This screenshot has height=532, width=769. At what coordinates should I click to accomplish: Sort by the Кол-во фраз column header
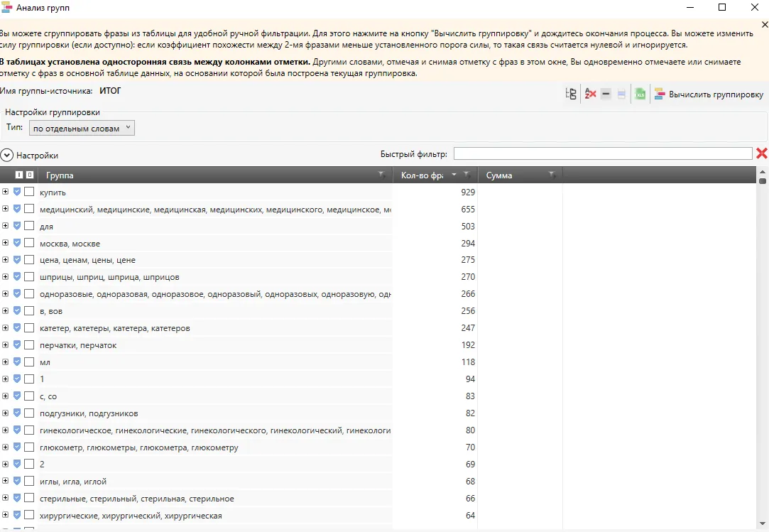tap(422, 175)
